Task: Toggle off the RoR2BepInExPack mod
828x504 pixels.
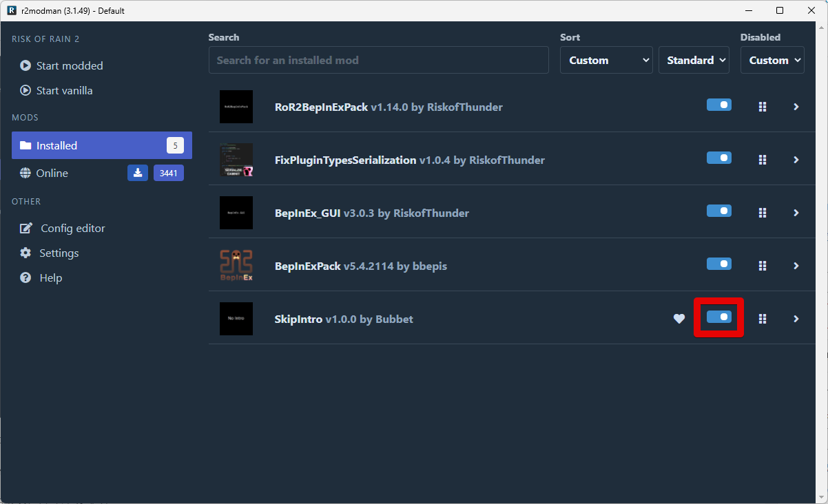Action: point(718,105)
